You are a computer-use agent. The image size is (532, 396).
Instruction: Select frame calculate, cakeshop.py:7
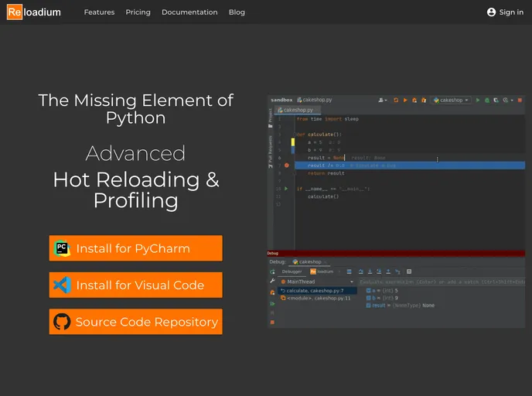point(317,291)
